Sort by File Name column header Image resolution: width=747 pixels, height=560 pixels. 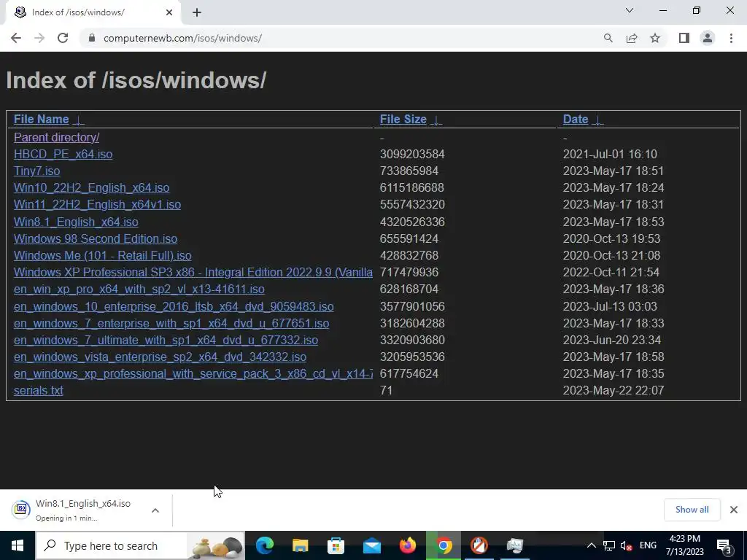click(x=42, y=119)
